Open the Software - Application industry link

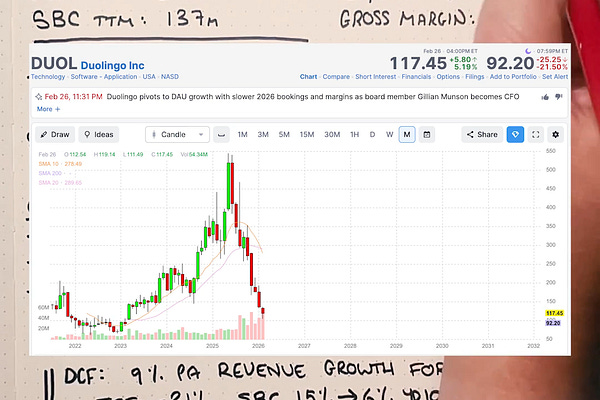tap(104, 77)
